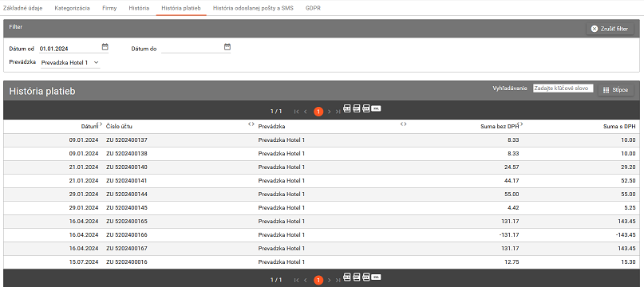
Task: Select account number ZU 5202400144
Action: click(127, 195)
